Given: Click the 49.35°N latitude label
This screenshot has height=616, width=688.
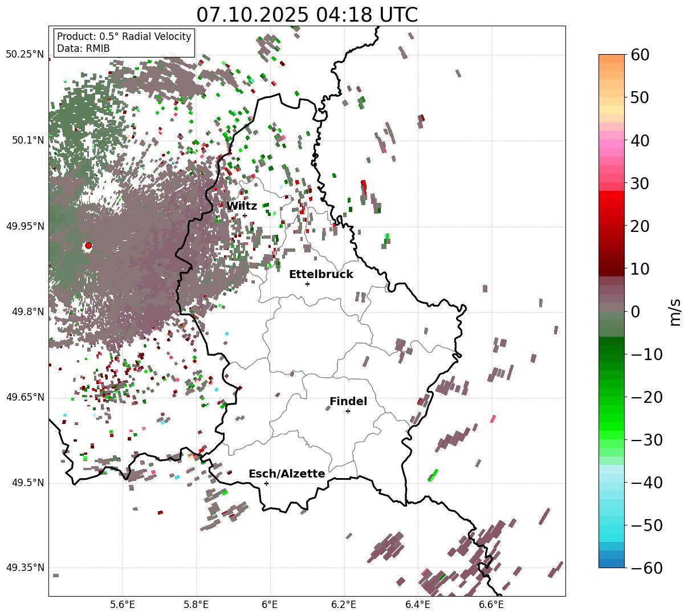Looking at the screenshot, I should [25, 568].
